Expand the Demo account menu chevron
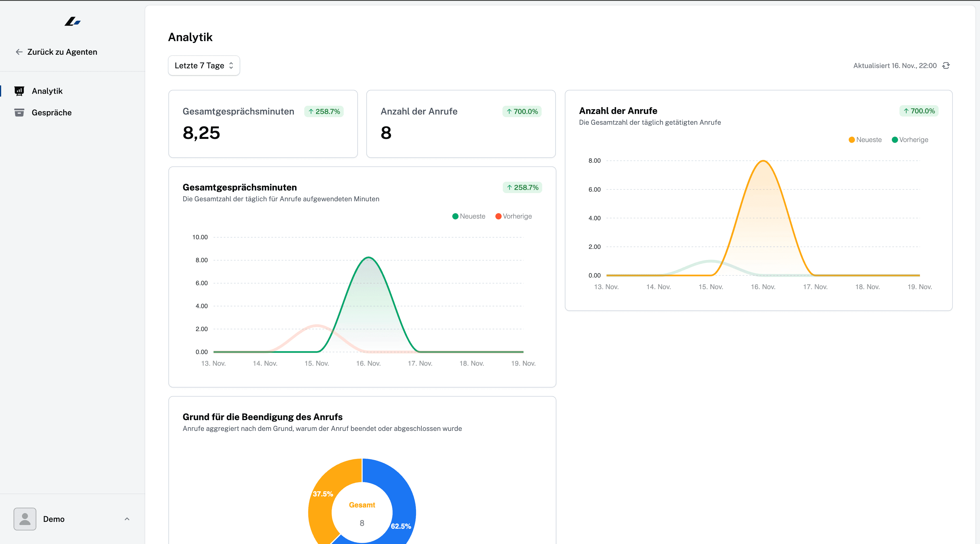The height and width of the screenshot is (544, 980). (x=127, y=519)
